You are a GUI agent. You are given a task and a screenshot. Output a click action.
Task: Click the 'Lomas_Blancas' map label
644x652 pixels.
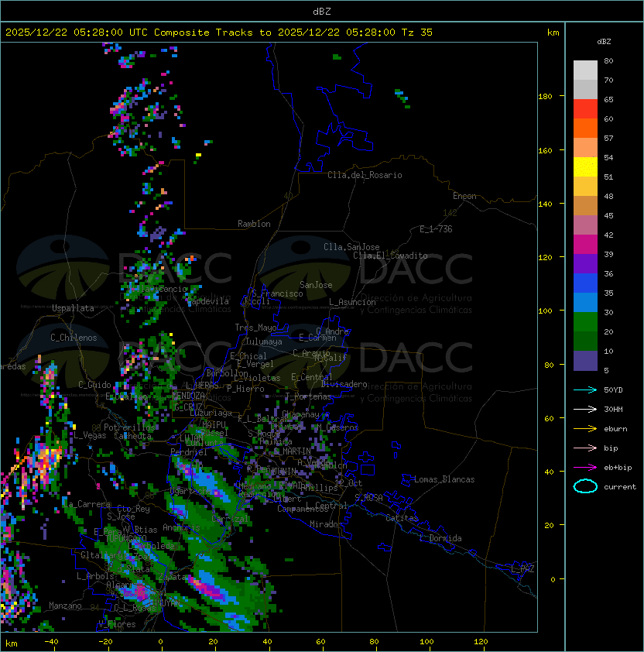pos(444,479)
